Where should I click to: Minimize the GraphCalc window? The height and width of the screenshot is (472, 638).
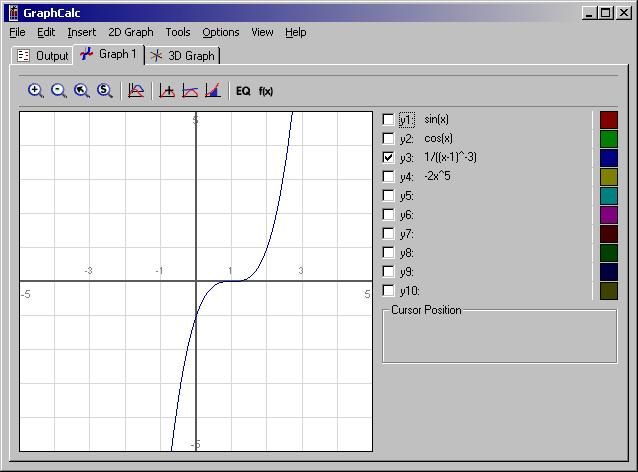tap(589, 13)
